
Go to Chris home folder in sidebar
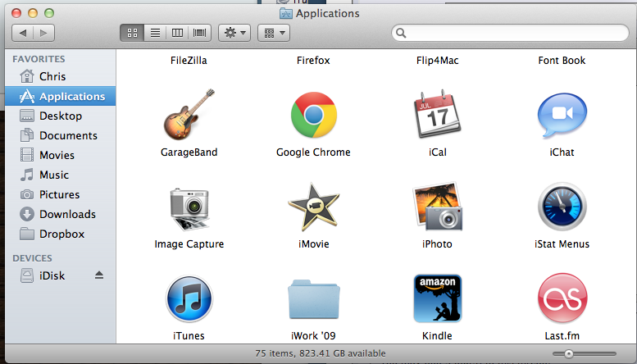point(60,76)
